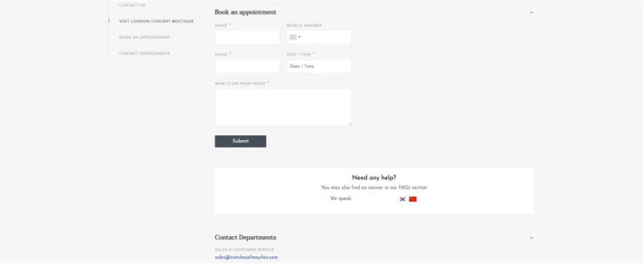
Task: Collapse the Contact Departments section
Action: click(531, 238)
